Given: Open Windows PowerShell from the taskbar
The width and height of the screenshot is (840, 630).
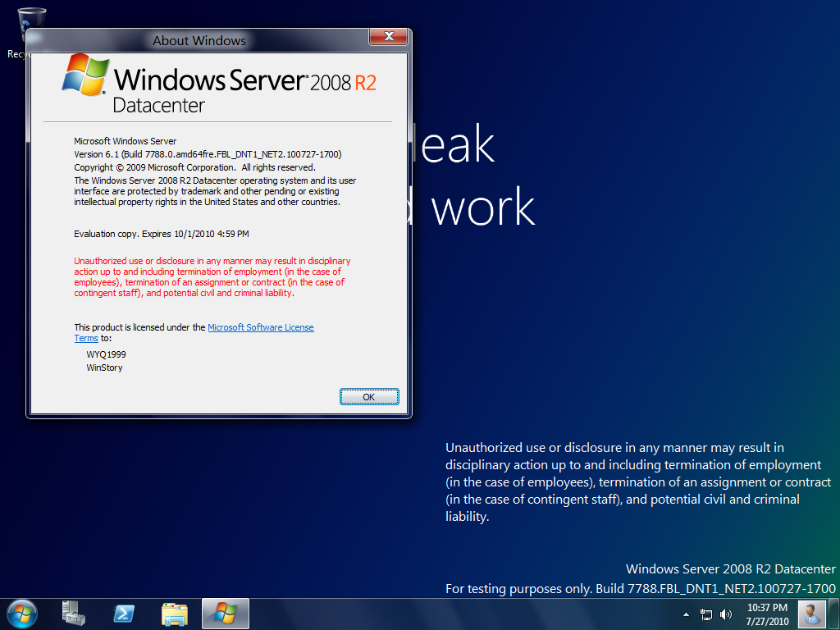Looking at the screenshot, I should 124,614.
